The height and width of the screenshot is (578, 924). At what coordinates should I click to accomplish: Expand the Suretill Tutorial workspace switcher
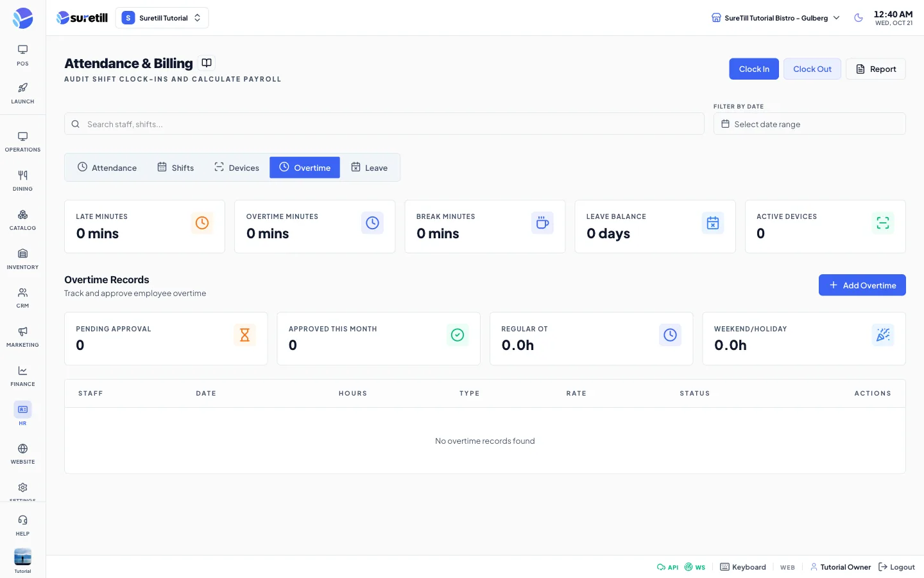click(x=162, y=18)
